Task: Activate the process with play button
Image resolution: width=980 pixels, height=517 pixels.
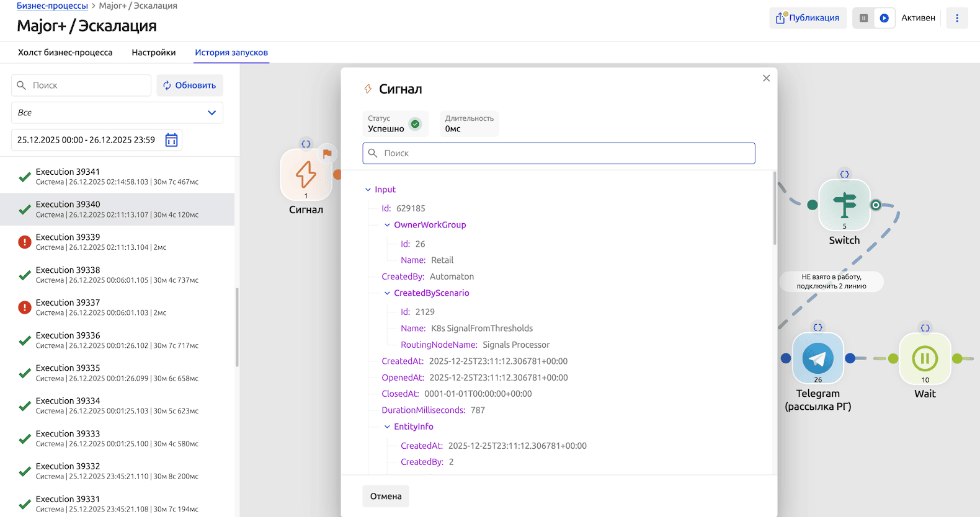Action: click(x=884, y=18)
